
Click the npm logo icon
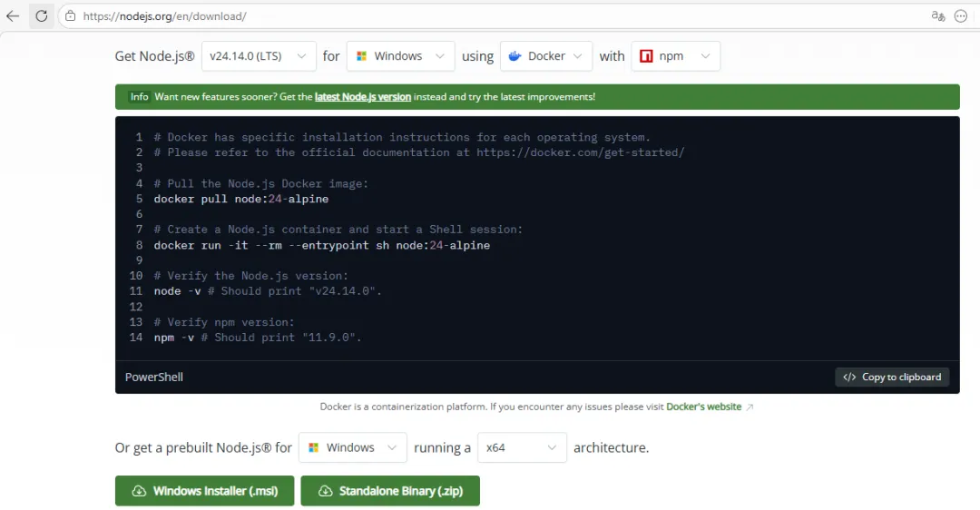646,56
